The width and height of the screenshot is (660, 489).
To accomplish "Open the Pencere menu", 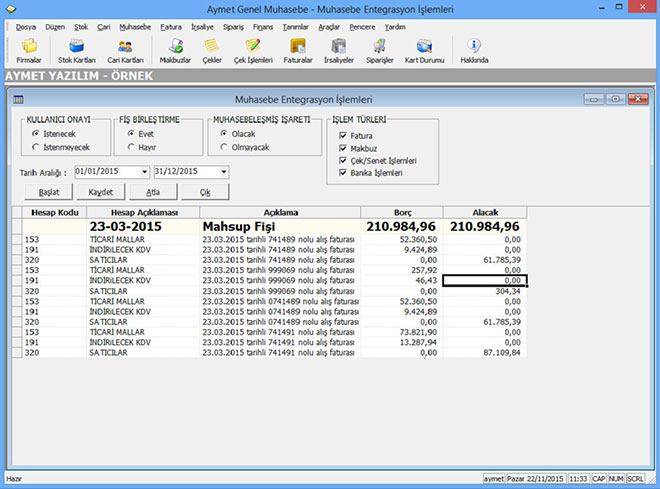I will tap(362, 27).
